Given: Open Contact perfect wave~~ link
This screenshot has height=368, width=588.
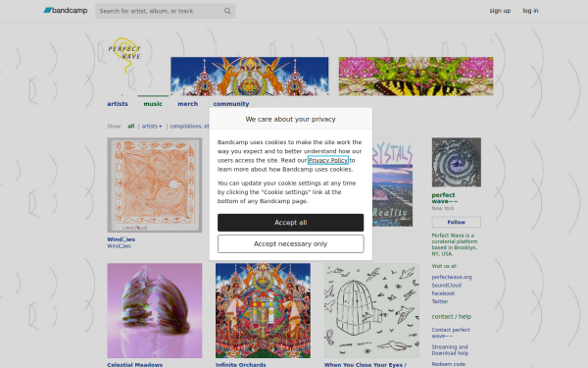Looking at the screenshot, I should pyautogui.click(x=451, y=333).
